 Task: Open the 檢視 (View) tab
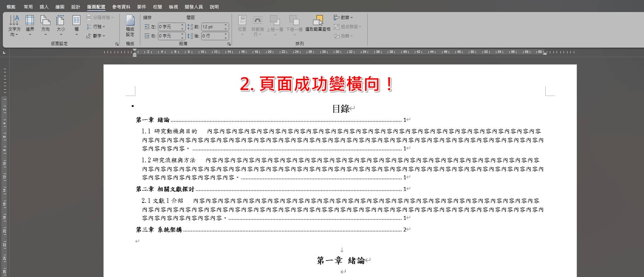173,7
